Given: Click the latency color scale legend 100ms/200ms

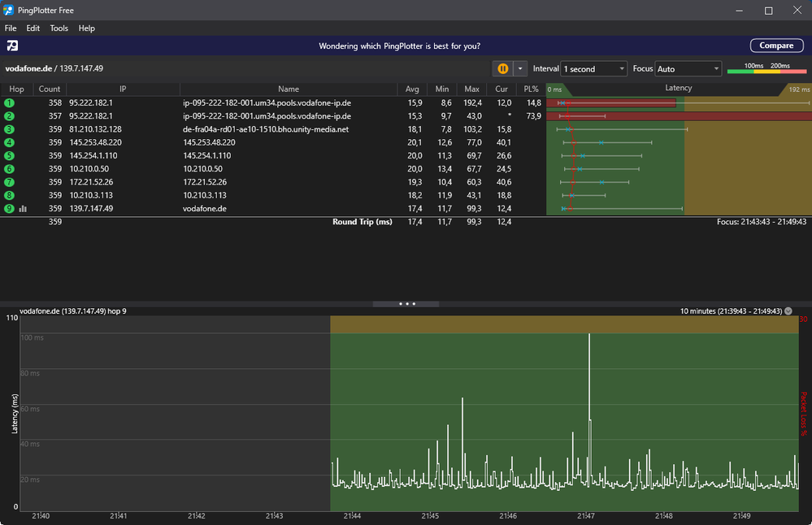Looking at the screenshot, I should click(x=766, y=68).
